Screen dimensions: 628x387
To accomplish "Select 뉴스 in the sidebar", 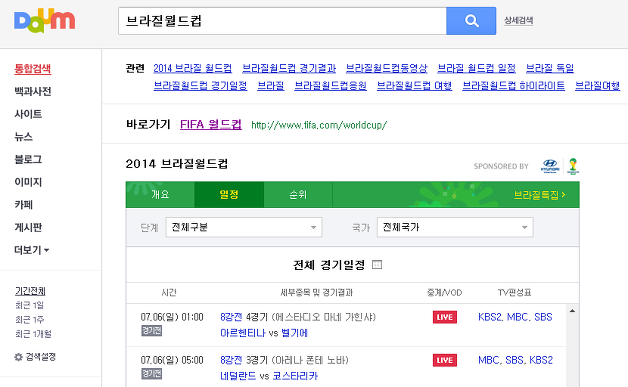I will [24, 137].
